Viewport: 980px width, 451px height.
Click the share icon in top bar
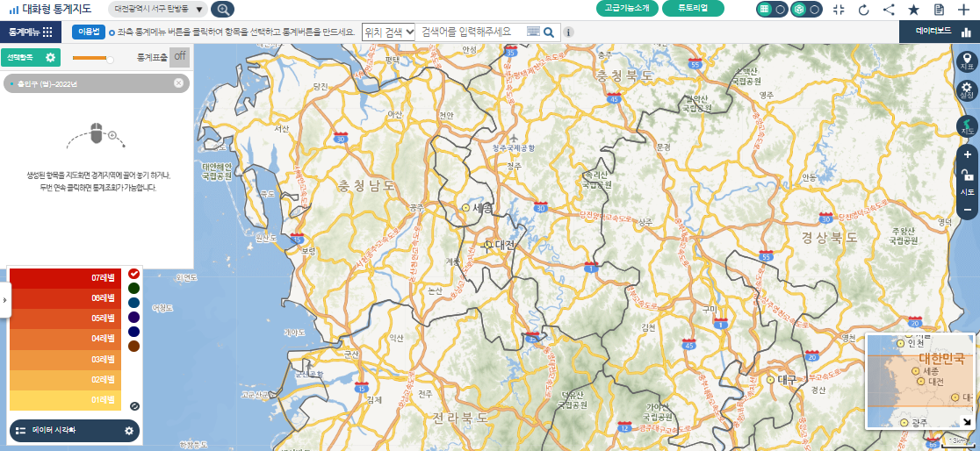coord(889,10)
